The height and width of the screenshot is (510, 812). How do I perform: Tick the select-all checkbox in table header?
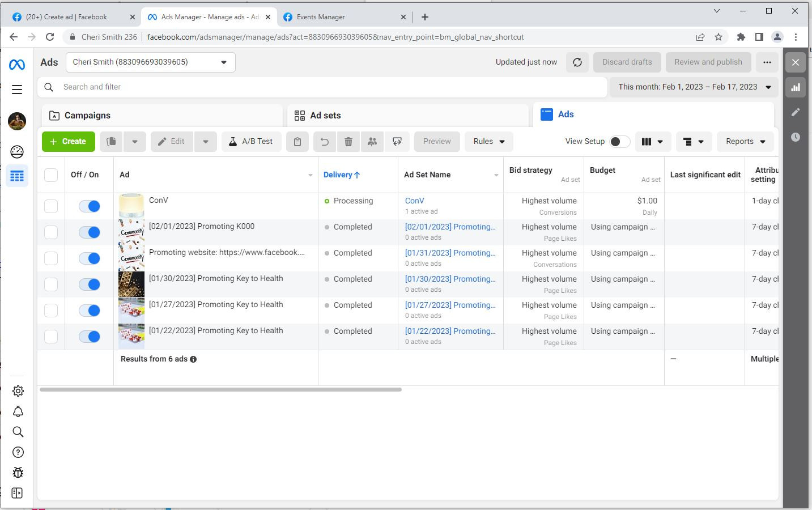coord(51,175)
